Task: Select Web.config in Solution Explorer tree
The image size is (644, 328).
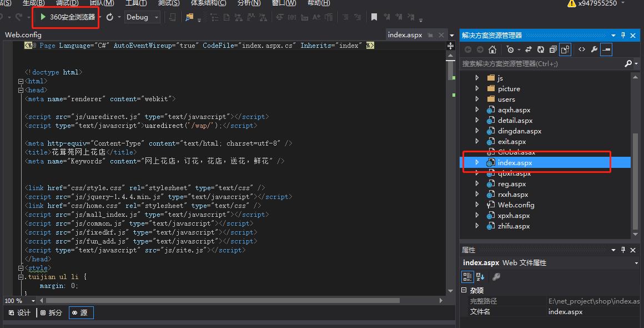Action: (516, 205)
